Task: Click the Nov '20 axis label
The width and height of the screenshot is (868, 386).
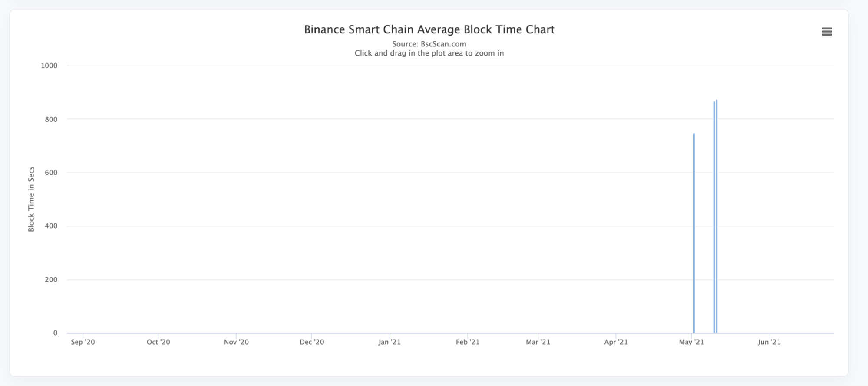Action: coord(236,342)
